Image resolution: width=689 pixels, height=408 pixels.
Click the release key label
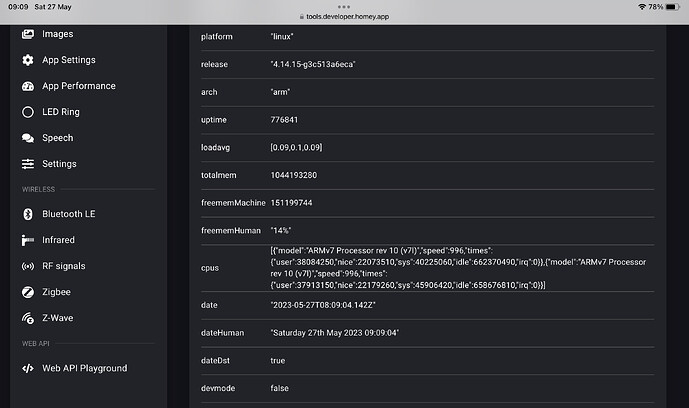tap(214, 64)
